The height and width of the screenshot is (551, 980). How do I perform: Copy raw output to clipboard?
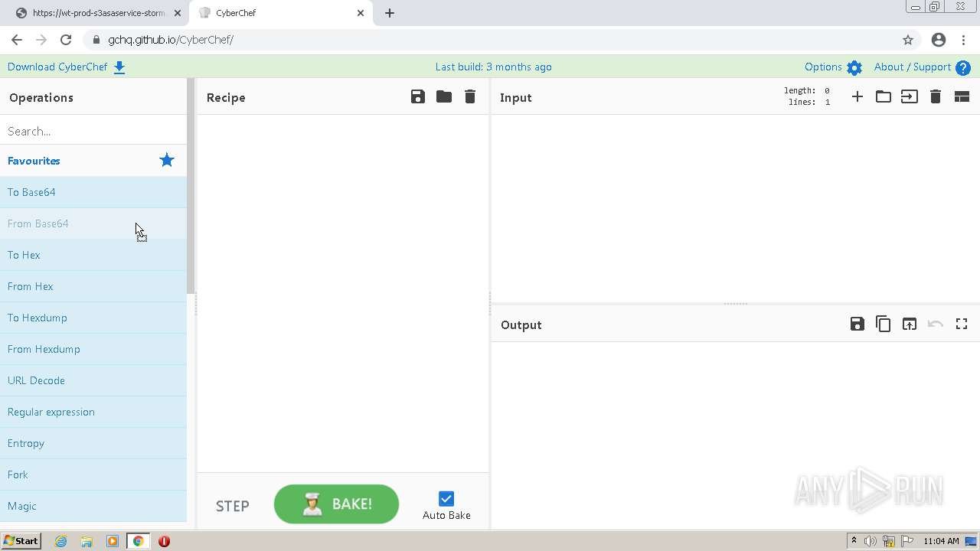pyautogui.click(x=884, y=324)
